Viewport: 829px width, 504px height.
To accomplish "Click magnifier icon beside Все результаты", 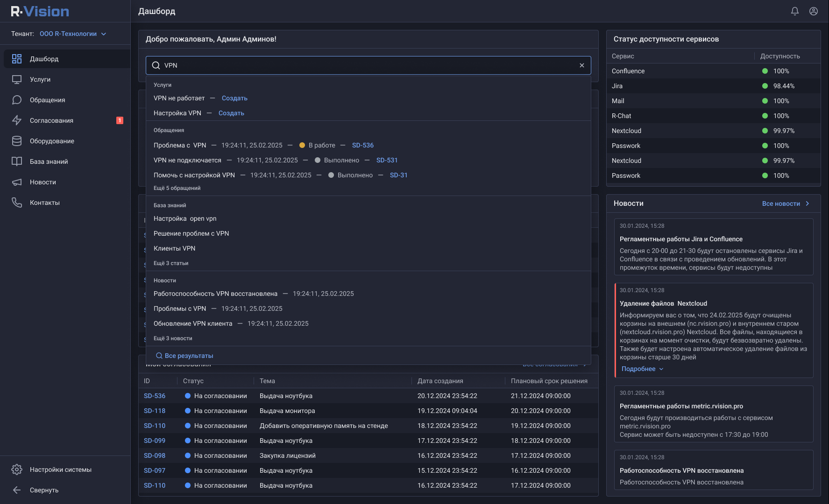I will click(159, 356).
